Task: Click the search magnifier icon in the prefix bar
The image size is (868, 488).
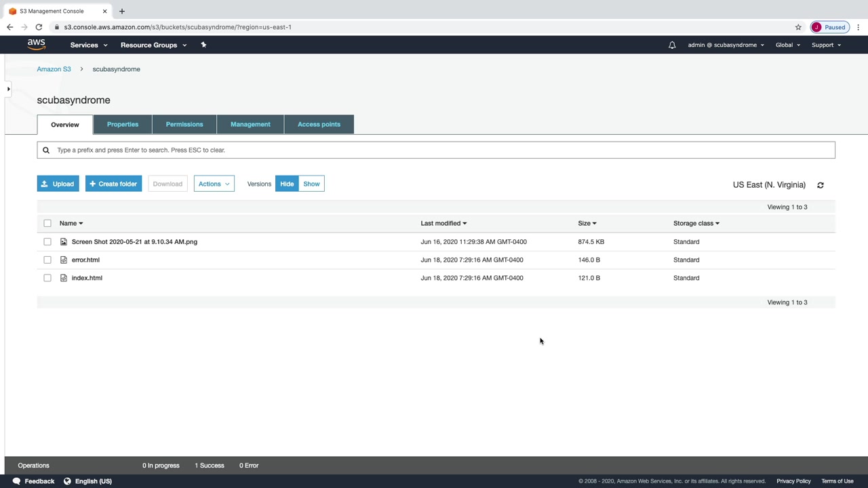Action: [x=46, y=150]
